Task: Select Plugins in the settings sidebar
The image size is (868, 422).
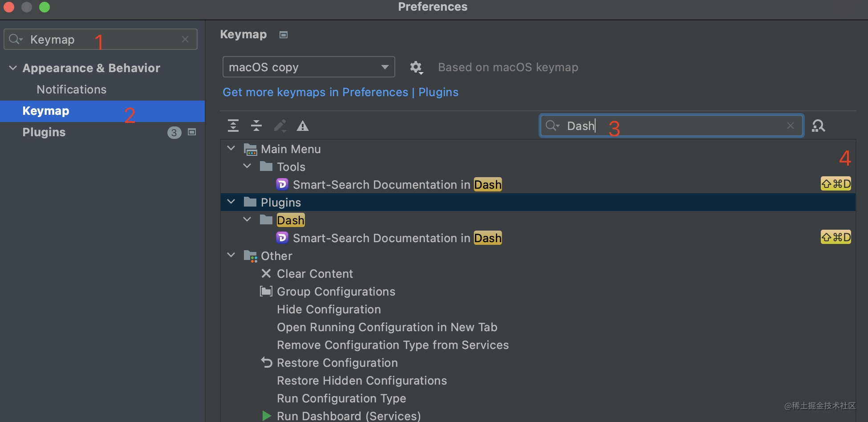Action: [44, 132]
